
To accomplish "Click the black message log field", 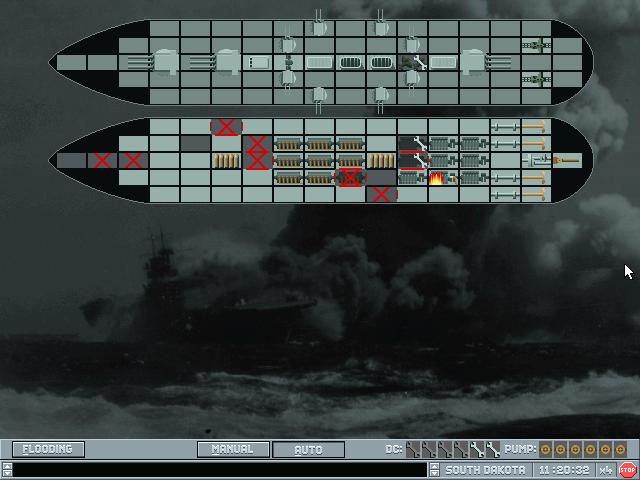I will (220, 470).
